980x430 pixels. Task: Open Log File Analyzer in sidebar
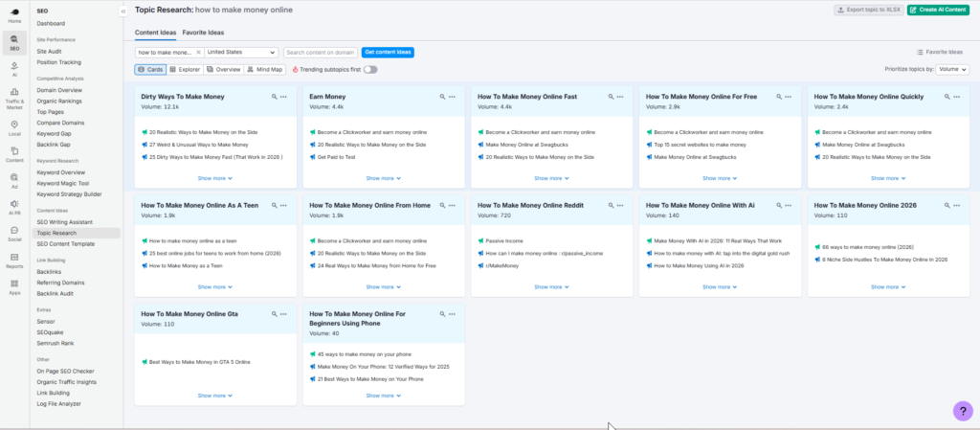pyautogui.click(x=58, y=404)
